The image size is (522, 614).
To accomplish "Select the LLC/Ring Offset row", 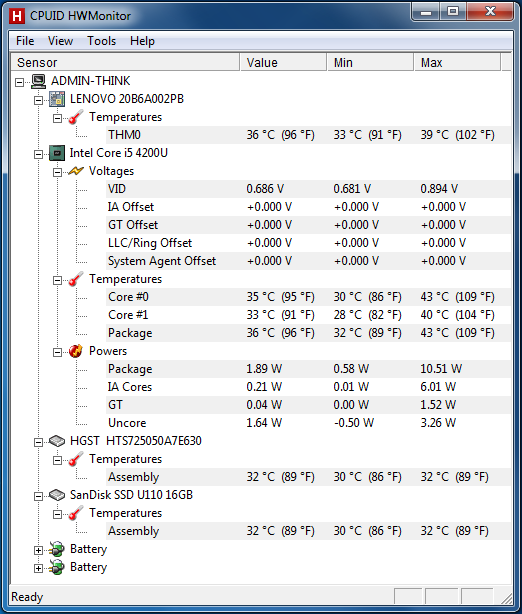I will (x=309, y=243).
